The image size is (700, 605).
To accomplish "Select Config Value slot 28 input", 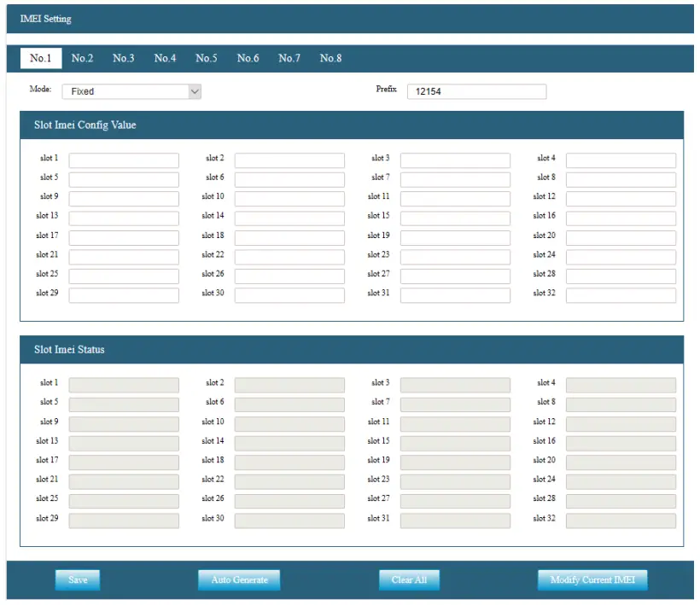I will 621,276.
